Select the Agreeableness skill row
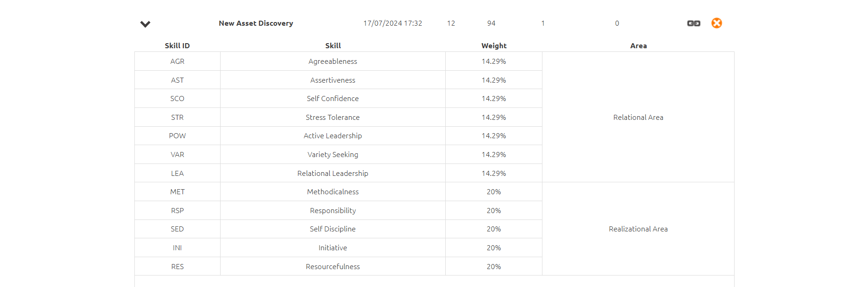This screenshot has width=868, height=287. pos(338,61)
